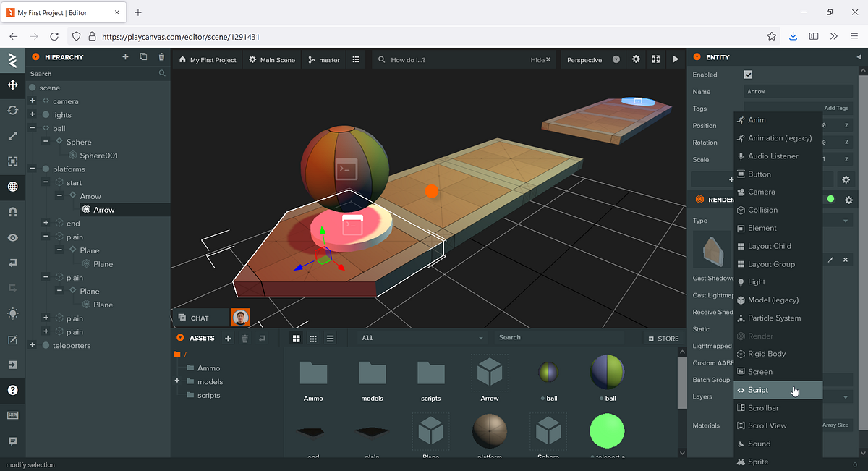
Task: Expand the teleporters node in the Hierarchy
Action: point(32,345)
